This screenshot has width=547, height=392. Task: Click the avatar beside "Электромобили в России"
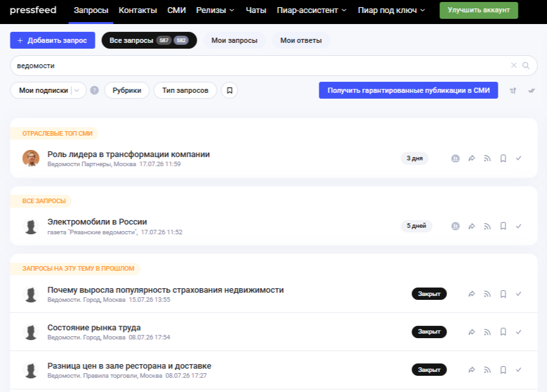tap(31, 227)
